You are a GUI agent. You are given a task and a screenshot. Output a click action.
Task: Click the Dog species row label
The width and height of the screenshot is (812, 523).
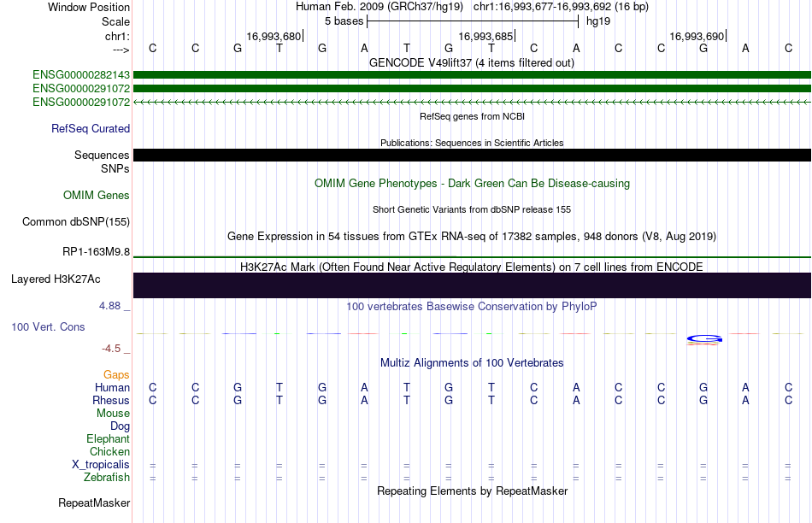pyautogui.click(x=121, y=426)
